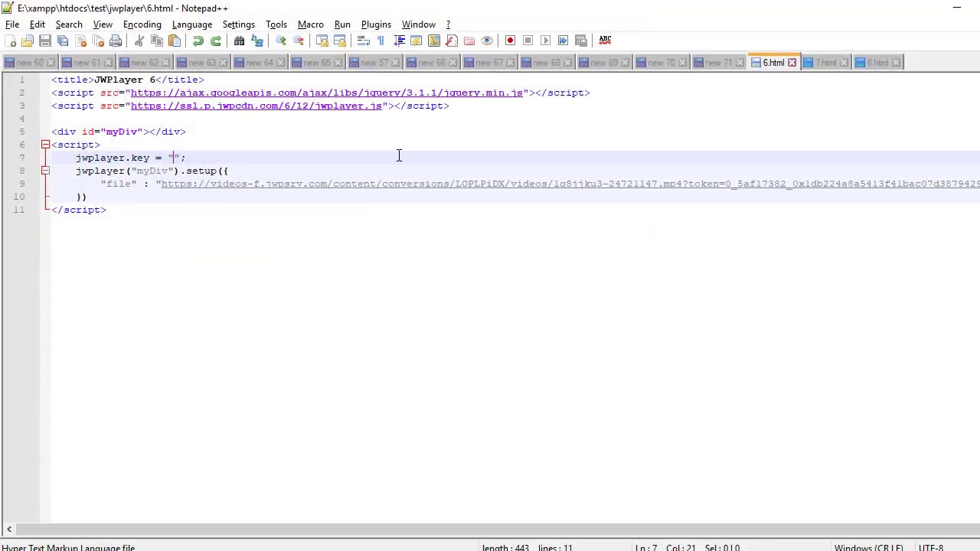Toggle the Document Map panel

point(434,41)
